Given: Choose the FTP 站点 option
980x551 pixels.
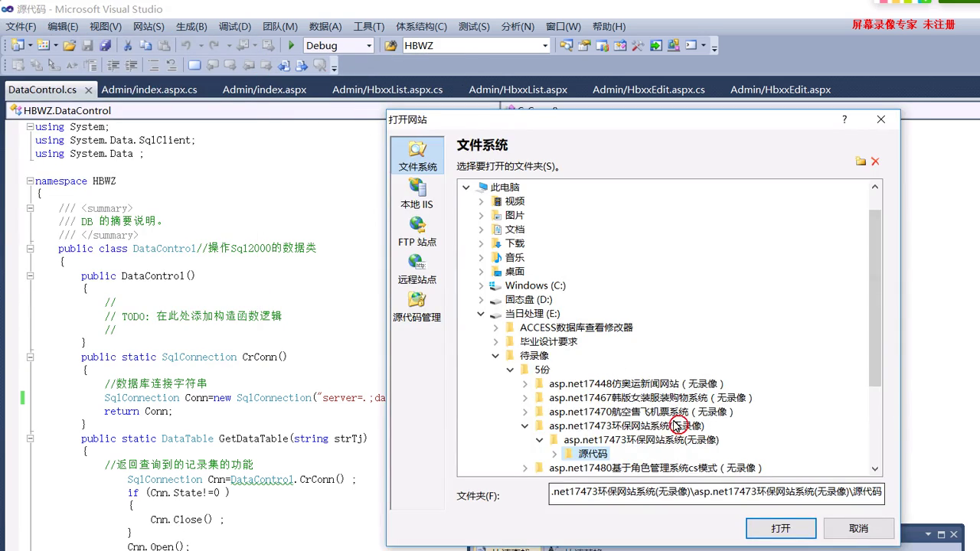Looking at the screenshot, I should 416,231.
